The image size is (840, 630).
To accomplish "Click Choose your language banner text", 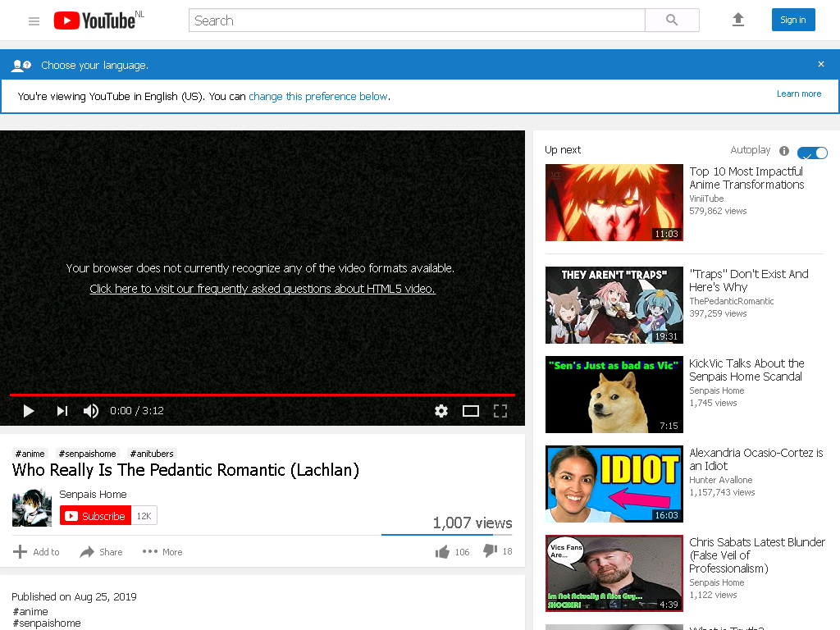I will tap(95, 66).
